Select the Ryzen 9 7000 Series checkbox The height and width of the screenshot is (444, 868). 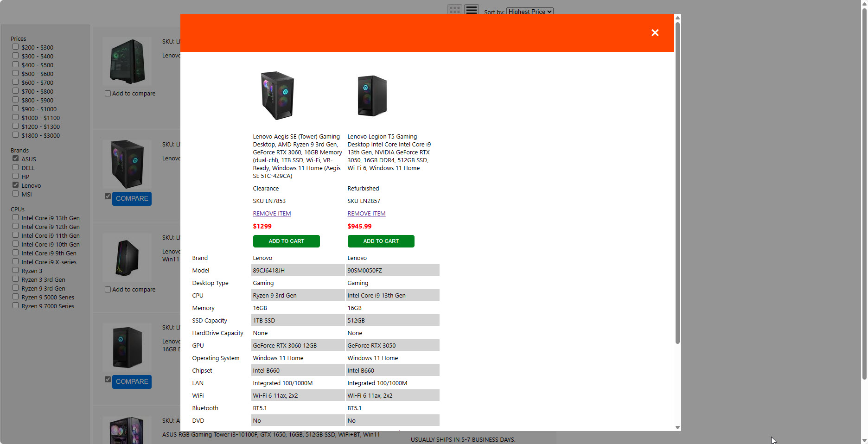tap(16, 305)
